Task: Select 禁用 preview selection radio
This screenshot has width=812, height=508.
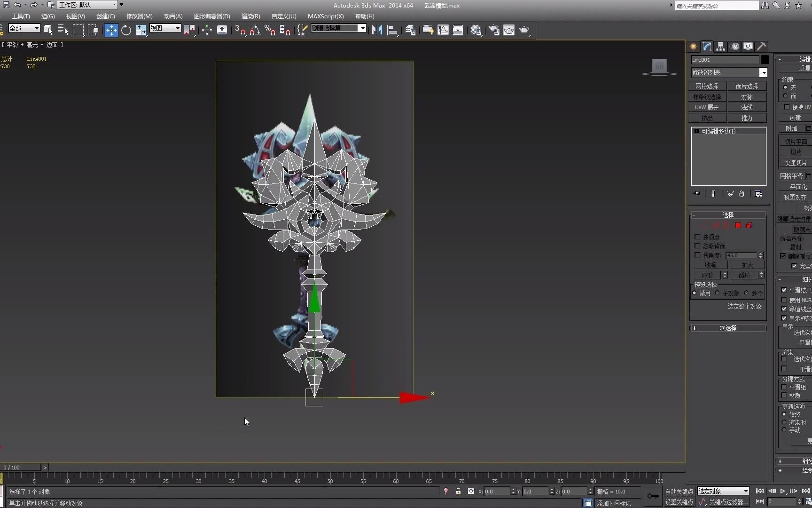Action: (695, 293)
